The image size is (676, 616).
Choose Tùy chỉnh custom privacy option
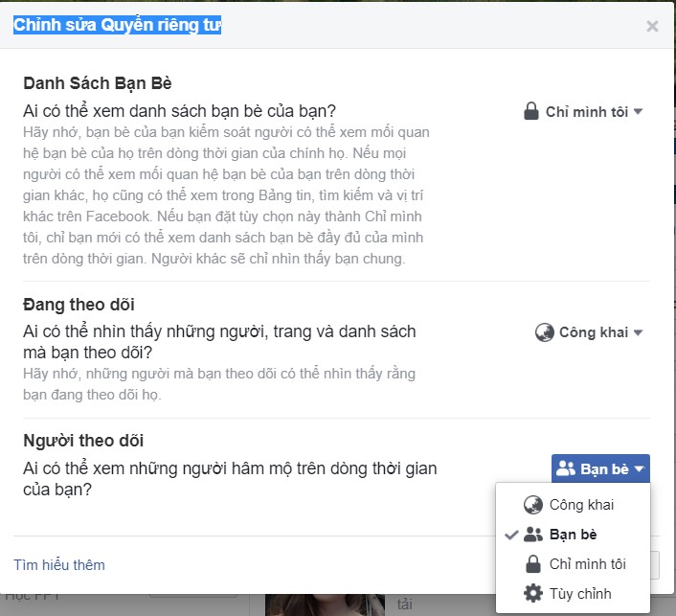pos(573,594)
